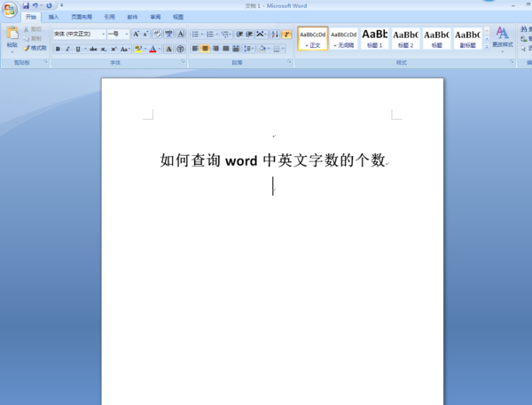This screenshot has height=405, width=532.
Task: Click the Cut (剪切) button
Action: tap(33, 29)
